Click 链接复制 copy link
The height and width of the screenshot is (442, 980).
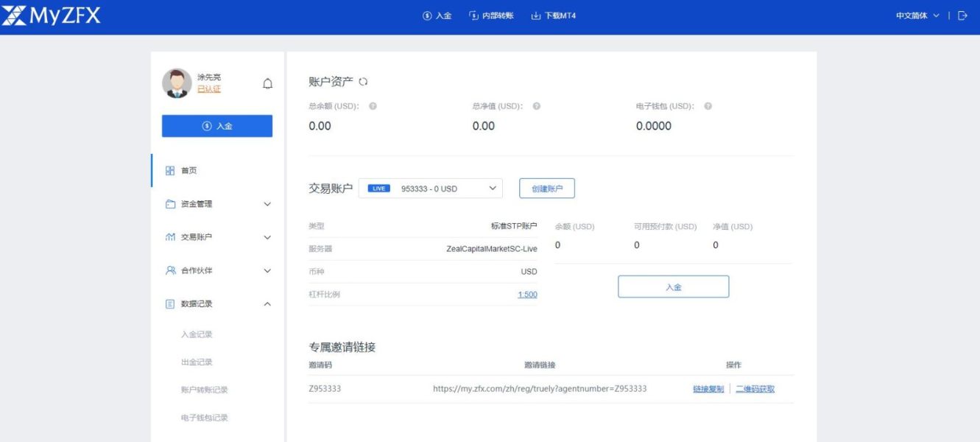[x=708, y=389]
